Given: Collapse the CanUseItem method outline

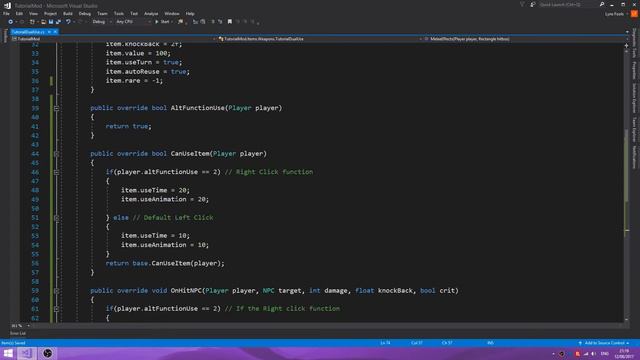Looking at the screenshot, I should coord(56,154).
